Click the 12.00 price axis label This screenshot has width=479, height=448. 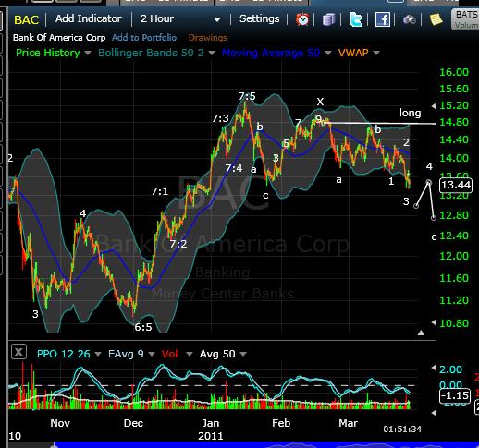454,256
